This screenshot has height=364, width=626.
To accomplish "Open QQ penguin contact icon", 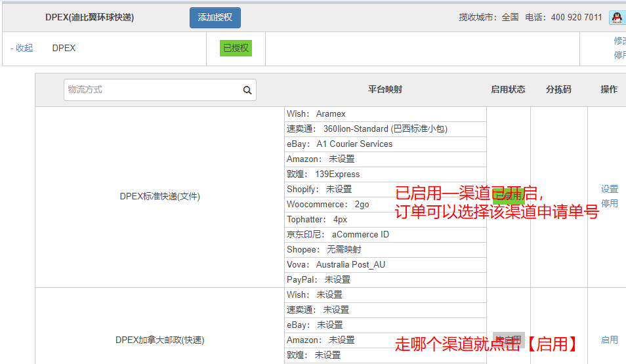I will click(617, 18).
